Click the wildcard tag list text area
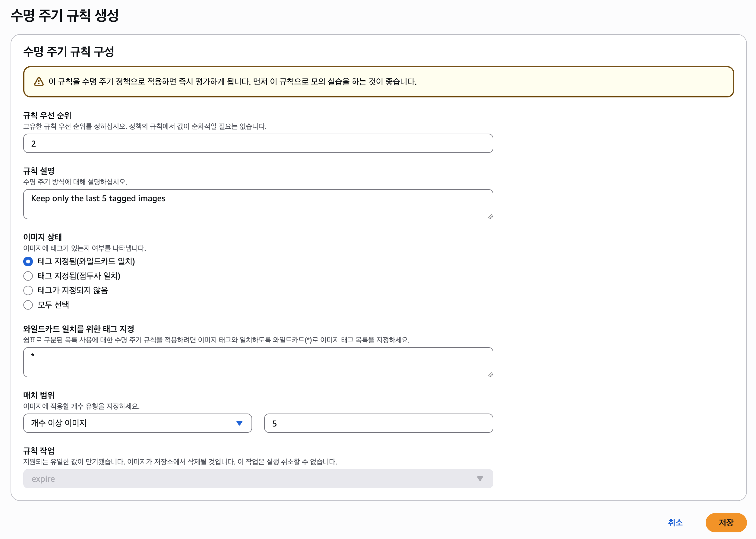The width and height of the screenshot is (756, 539). [x=258, y=362]
